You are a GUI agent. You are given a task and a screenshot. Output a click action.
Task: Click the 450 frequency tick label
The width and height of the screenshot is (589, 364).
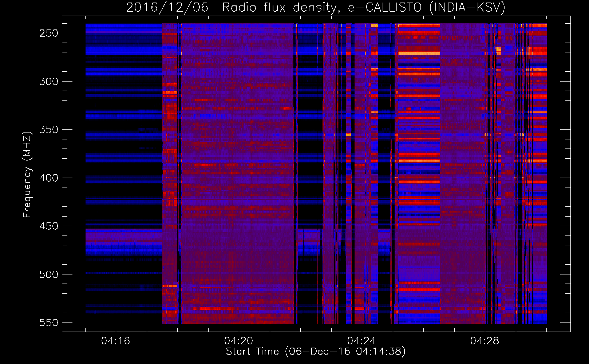[49, 226]
